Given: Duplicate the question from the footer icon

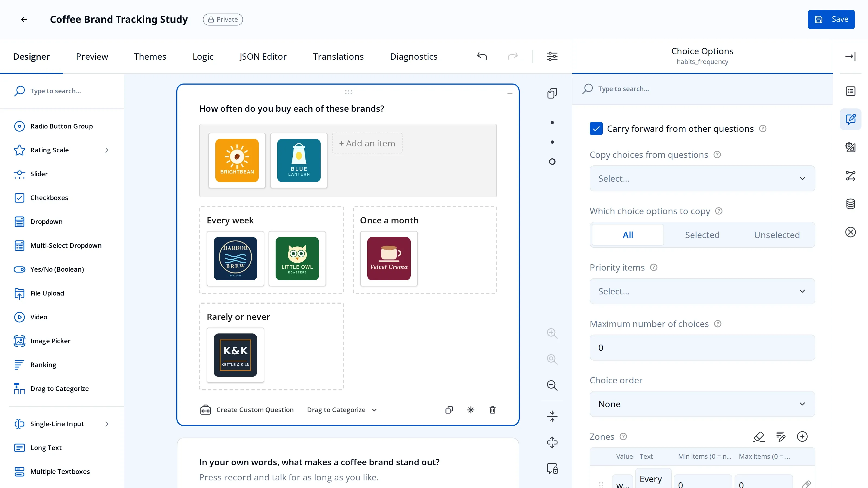Looking at the screenshot, I should coord(449,410).
